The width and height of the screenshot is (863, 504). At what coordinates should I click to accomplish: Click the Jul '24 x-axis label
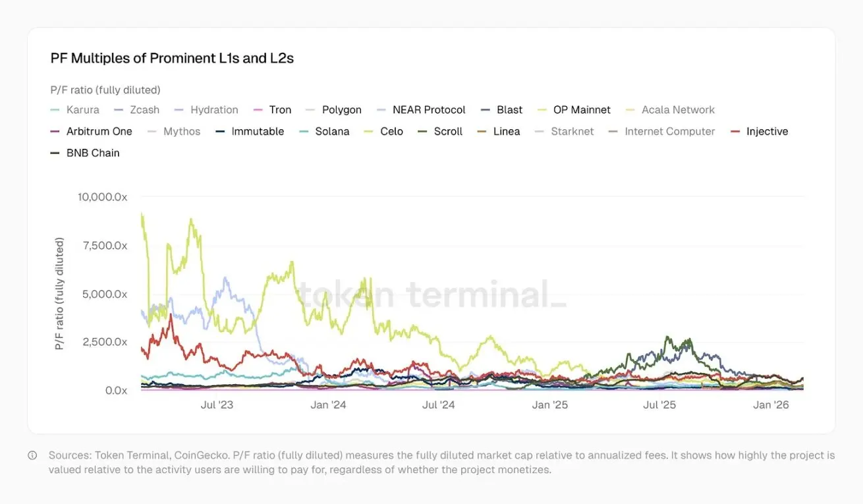[438, 405]
